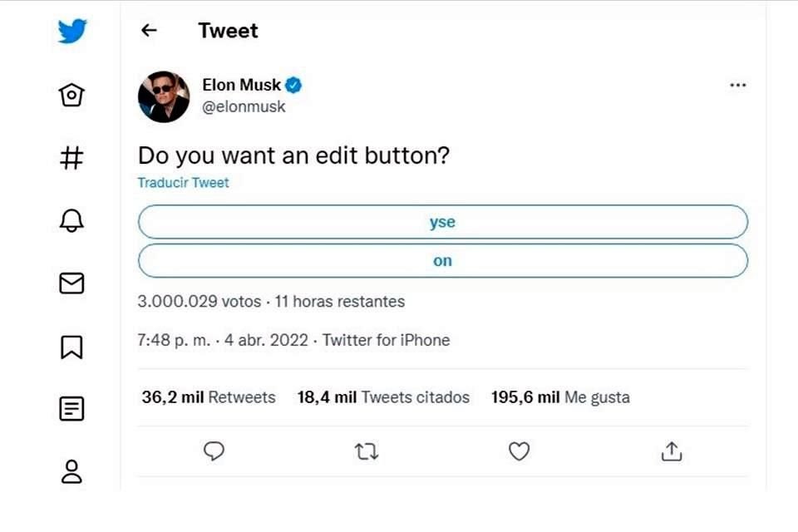Open the Lists icon in sidebar

(72, 409)
